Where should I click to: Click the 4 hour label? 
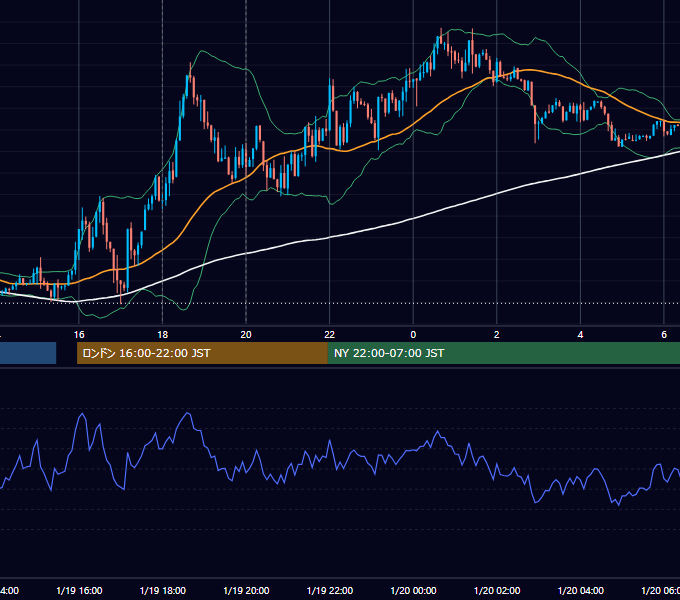coord(580,335)
